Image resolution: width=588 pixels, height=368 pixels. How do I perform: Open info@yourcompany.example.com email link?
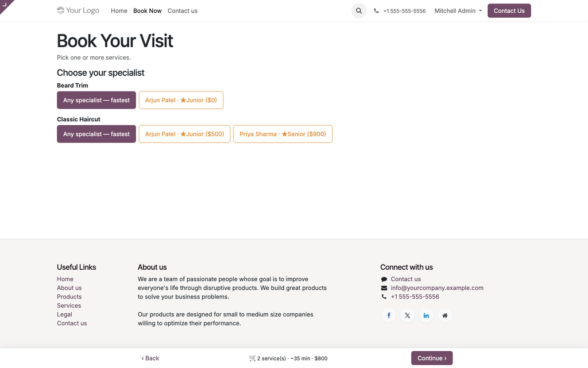437,288
